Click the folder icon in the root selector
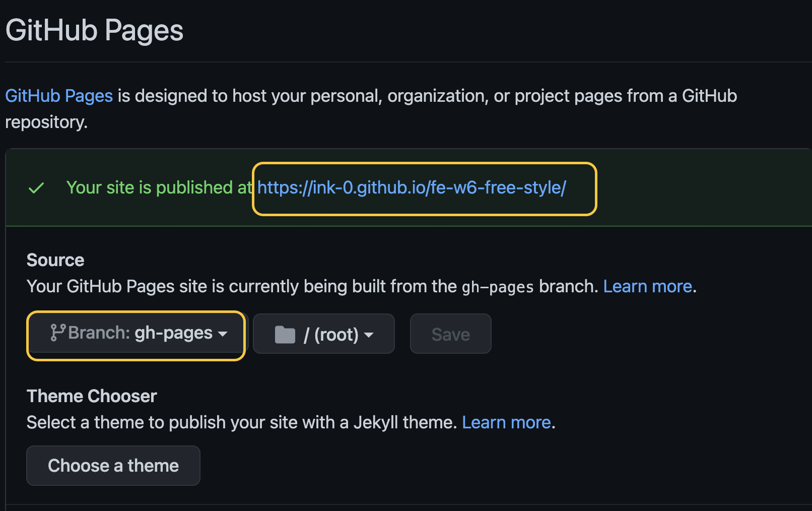 click(x=285, y=334)
